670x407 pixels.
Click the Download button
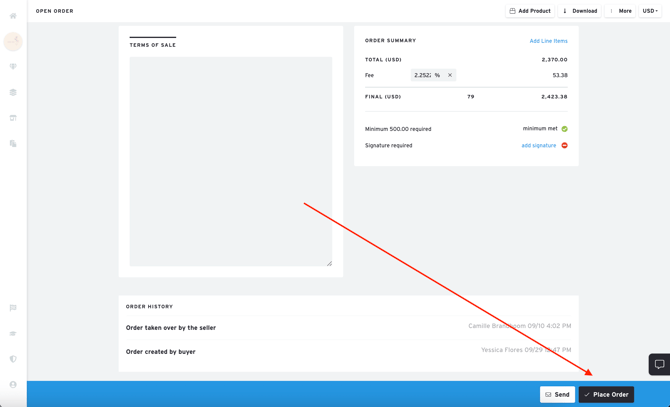coord(580,11)
